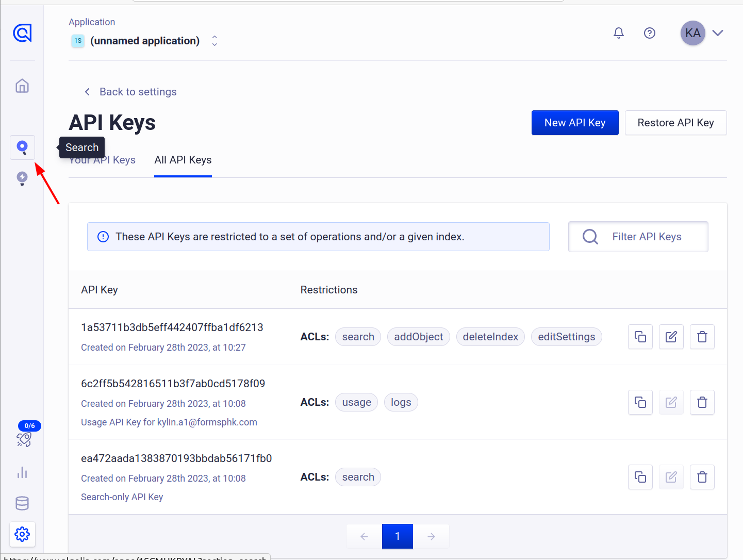The width and height of the screenshot is (743, 560).
Task: Open the KA user account menu
Action: pyautogui.click(x=702, y=33)
